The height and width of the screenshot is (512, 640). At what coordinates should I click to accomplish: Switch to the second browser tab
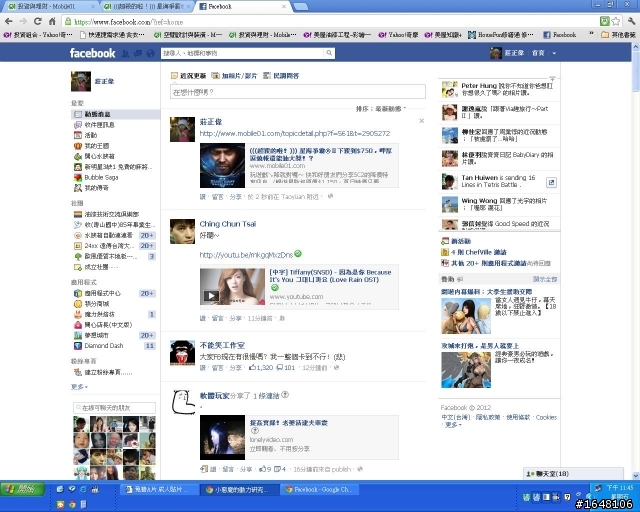click(147, 7)
